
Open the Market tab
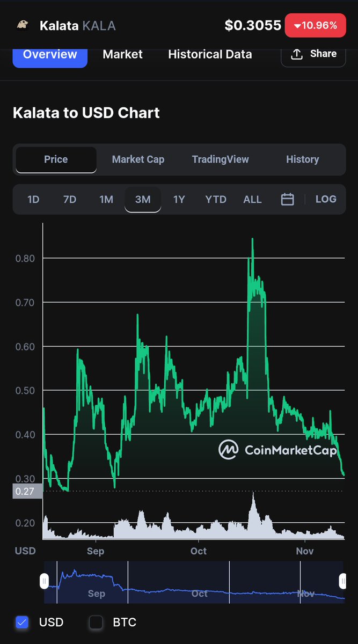pyautogui.click(x=122, y=54)
